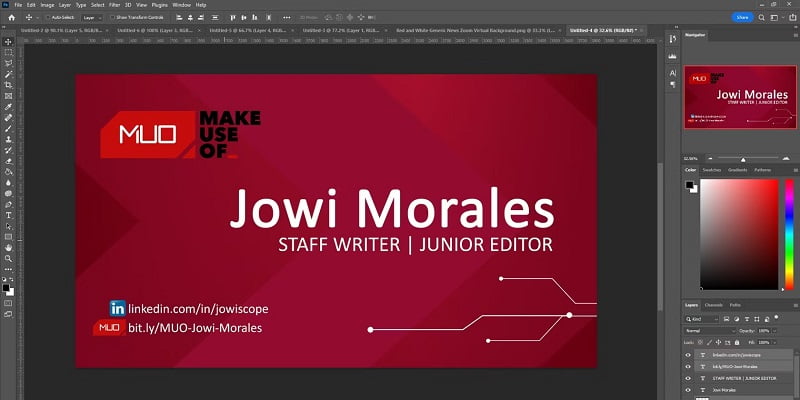Open the Filter menu

[114, 5]
